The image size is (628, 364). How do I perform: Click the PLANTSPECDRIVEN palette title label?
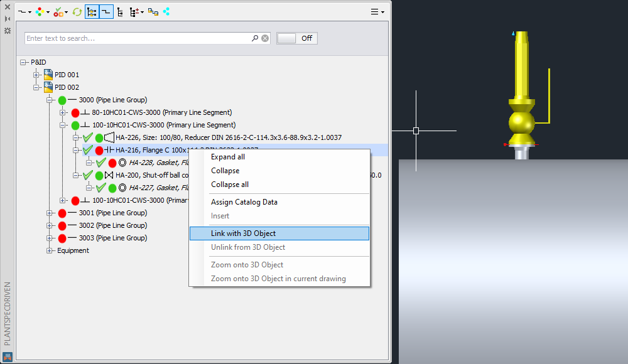pos(7,314)
